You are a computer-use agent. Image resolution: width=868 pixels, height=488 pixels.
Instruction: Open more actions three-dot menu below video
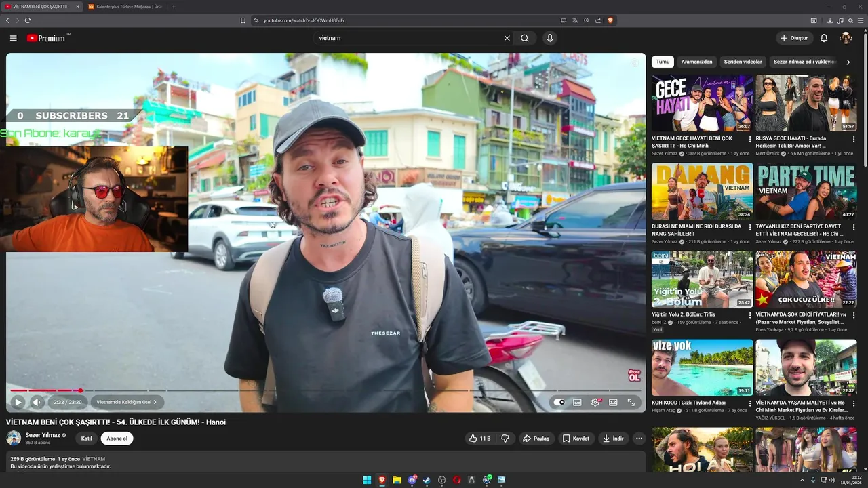[x=639, y=439]
